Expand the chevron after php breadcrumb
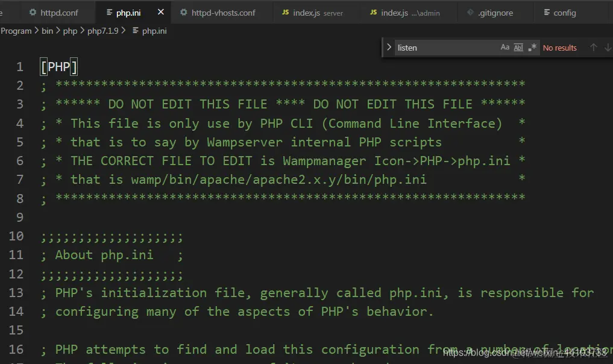613x364 pixels. click(82, 30)
